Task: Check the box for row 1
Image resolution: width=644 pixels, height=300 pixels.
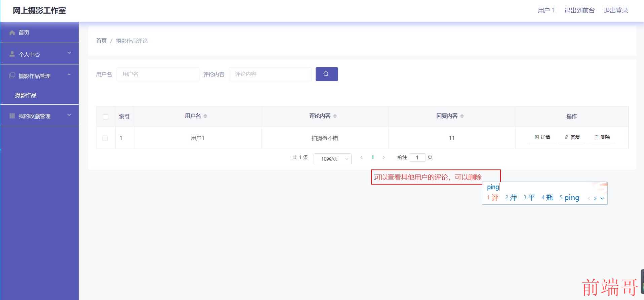Action: 105,138
